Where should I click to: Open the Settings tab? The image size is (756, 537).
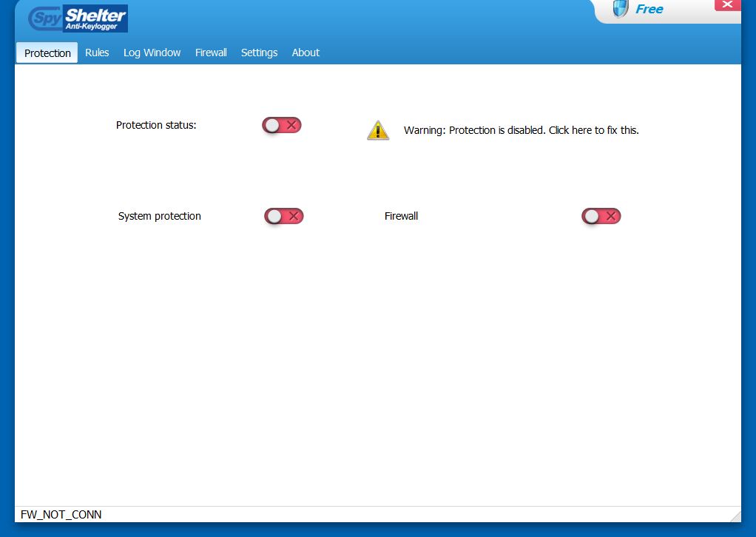(259, 53)
